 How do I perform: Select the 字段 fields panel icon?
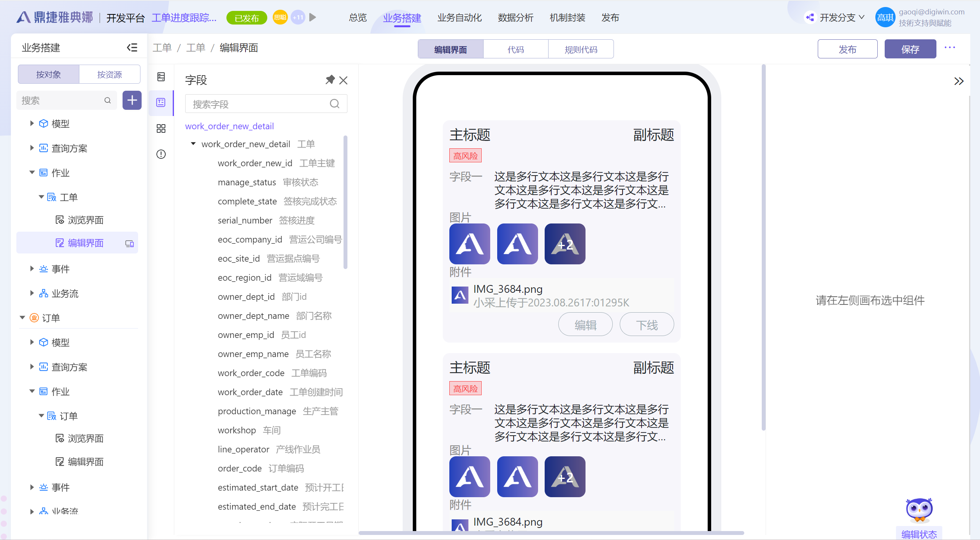tap(161, 102)
